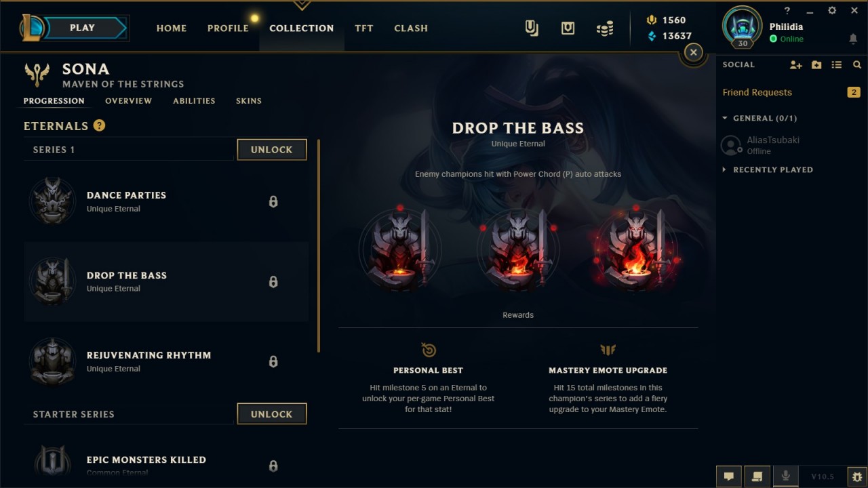Open the Store coins icon

coord(604,28)
